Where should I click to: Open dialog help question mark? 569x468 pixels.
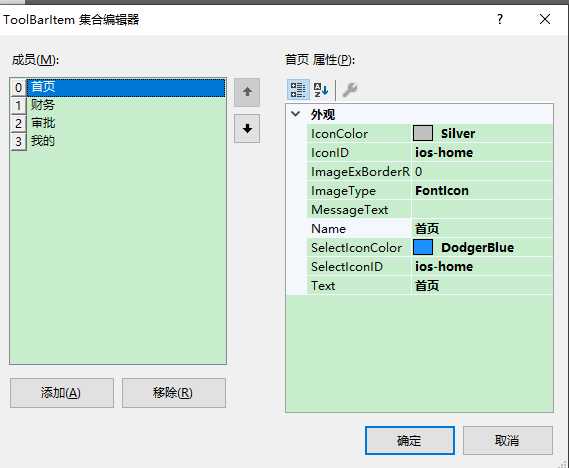(x=500, y=19)
